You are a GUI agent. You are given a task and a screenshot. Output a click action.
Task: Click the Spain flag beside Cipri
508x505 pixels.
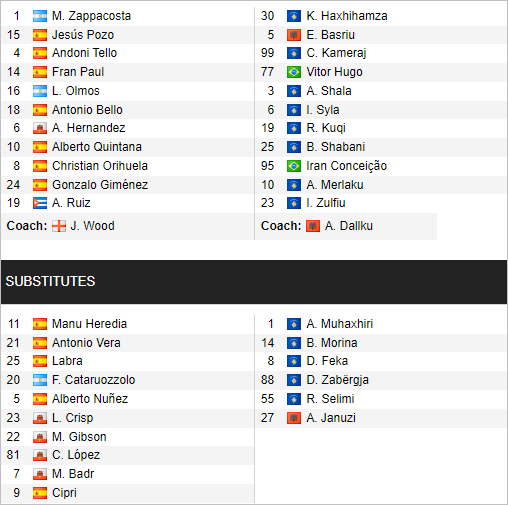40,493
